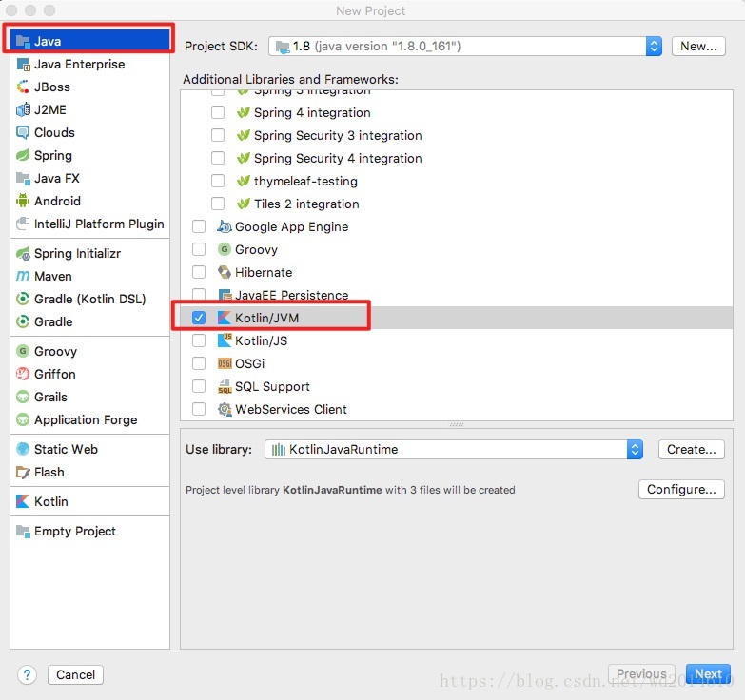Select the Maven icon

pyautogui.click(x=23, y=276)
